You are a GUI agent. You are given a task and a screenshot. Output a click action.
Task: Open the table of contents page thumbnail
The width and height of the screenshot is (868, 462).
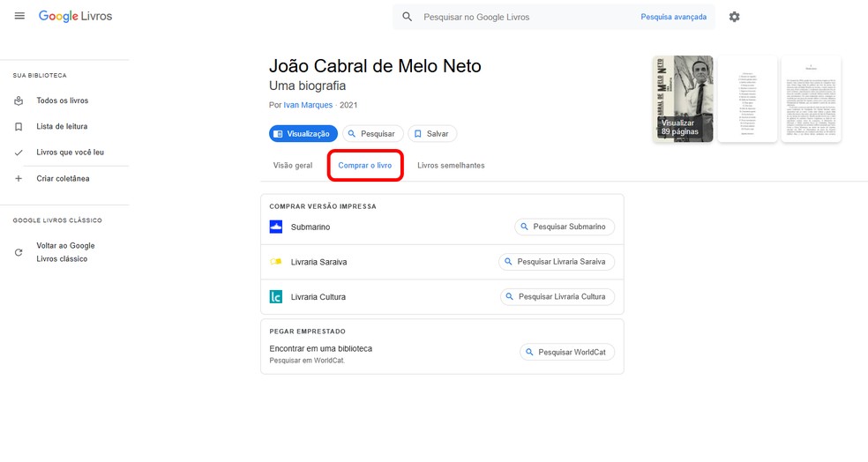[x=747, y=99]
